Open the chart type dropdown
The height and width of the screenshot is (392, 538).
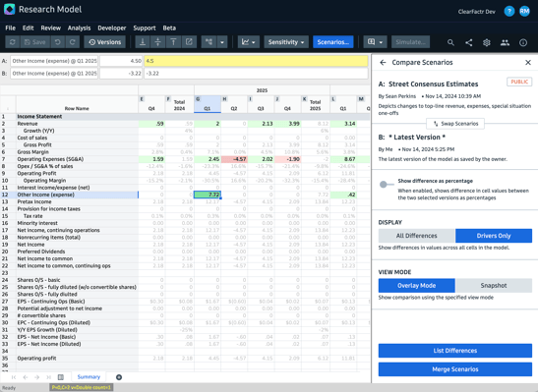point(249,42)
